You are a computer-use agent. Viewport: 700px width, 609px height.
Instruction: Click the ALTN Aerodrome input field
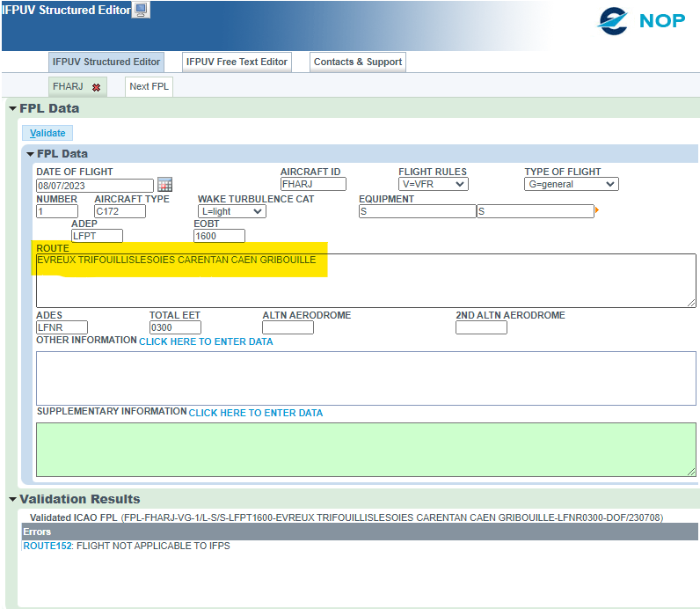tap(288, 327)
